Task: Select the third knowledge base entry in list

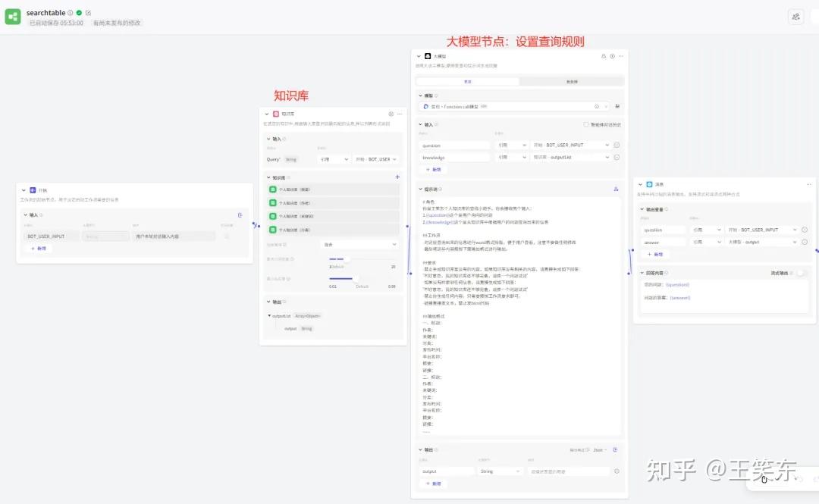Action: [x=333, y=216]
